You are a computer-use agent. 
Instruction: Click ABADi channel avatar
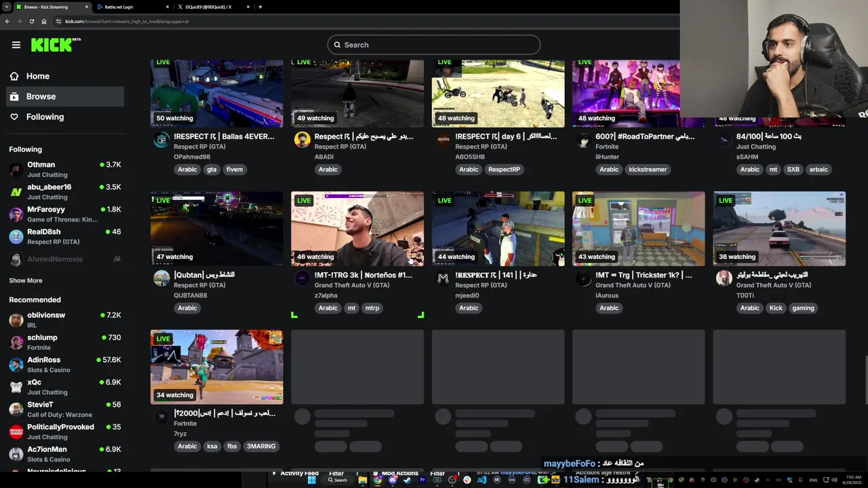point(302,140)
